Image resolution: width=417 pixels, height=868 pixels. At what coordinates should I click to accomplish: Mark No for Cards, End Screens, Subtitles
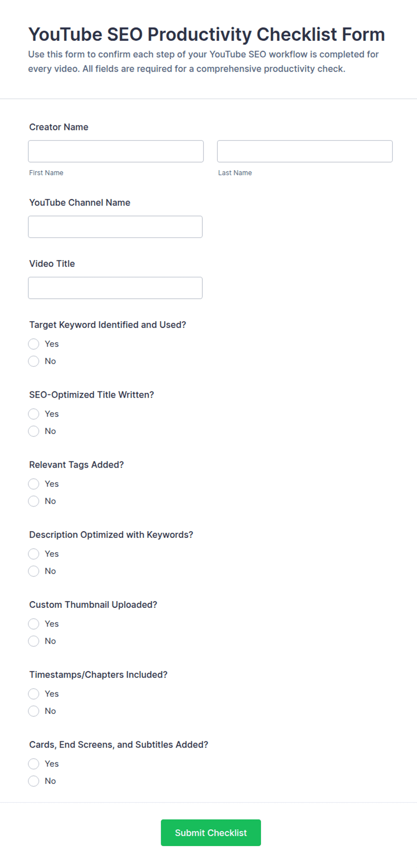(34, 781)
